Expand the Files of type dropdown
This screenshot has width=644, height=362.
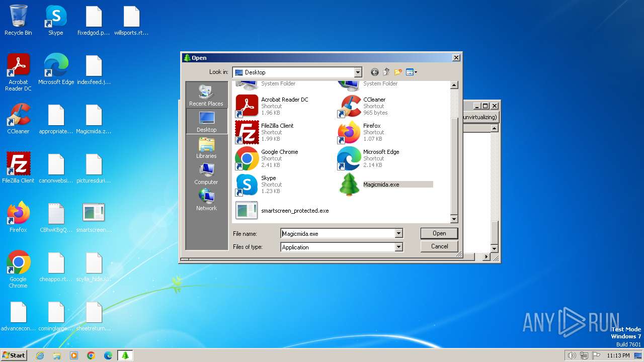[398, 247]
